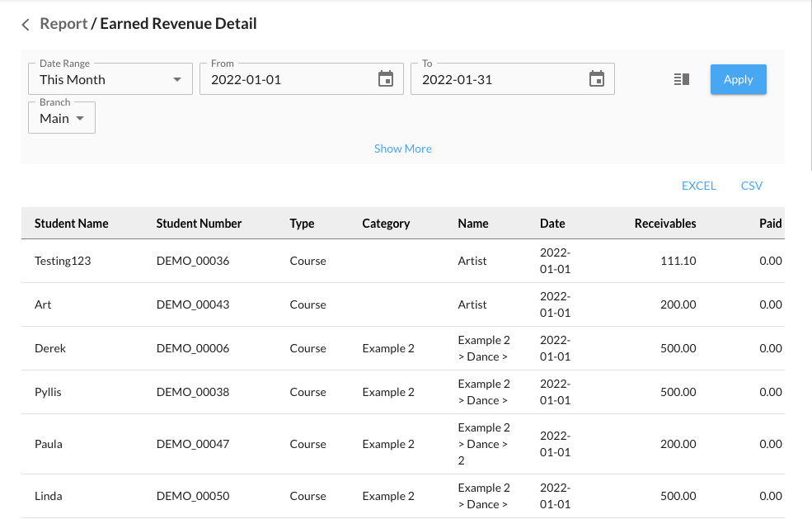The image size is (812, 519).
Task: Sort by Student Name column header
Action: click(x=71, y=224)
